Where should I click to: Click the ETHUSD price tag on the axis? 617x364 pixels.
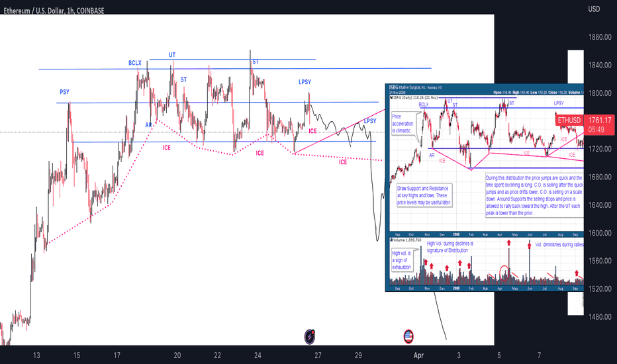point(569,120)
